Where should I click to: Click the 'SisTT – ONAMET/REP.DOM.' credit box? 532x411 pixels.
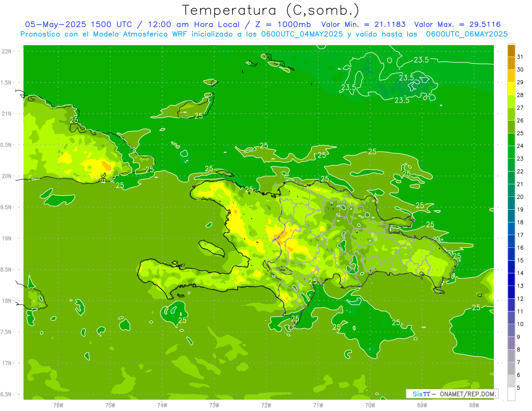tap(452, 394)
